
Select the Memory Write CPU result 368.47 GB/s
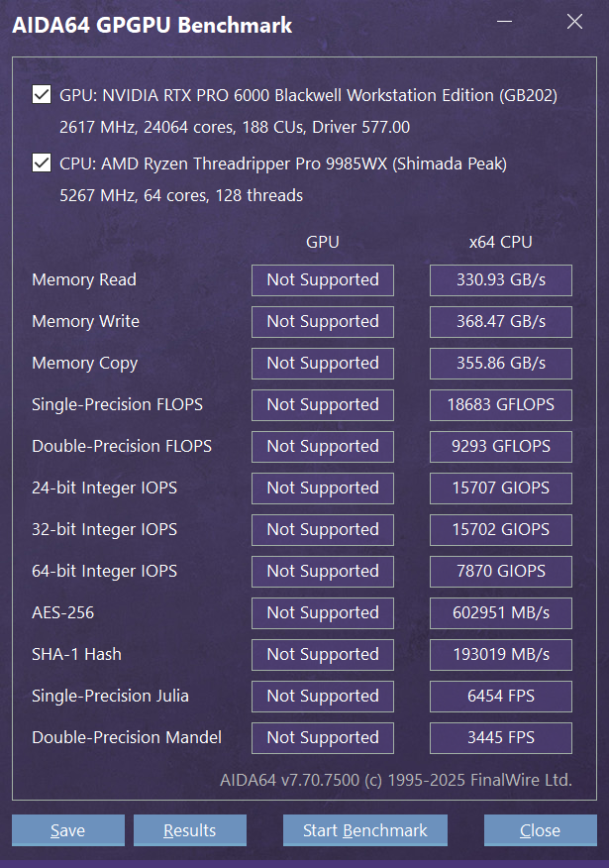click(x=501, y=322)
